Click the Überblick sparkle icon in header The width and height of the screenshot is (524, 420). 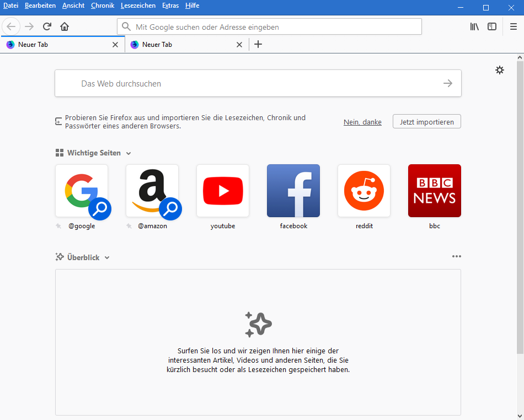60,257
